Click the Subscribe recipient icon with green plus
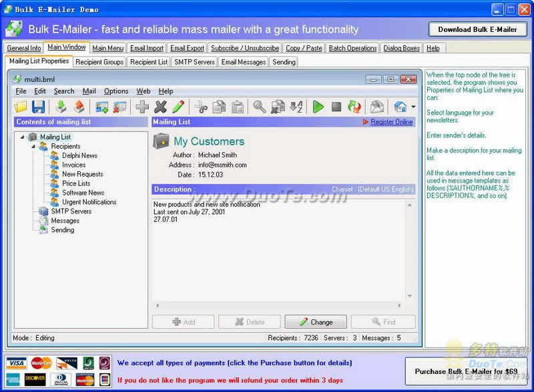The image size is (534, 392). [101, 107]
